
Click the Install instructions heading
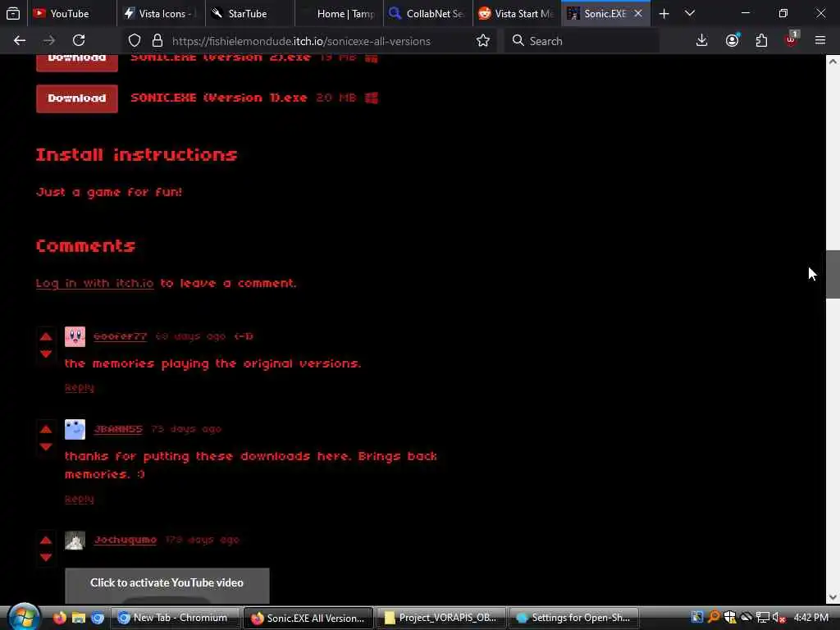coord(137,155)
